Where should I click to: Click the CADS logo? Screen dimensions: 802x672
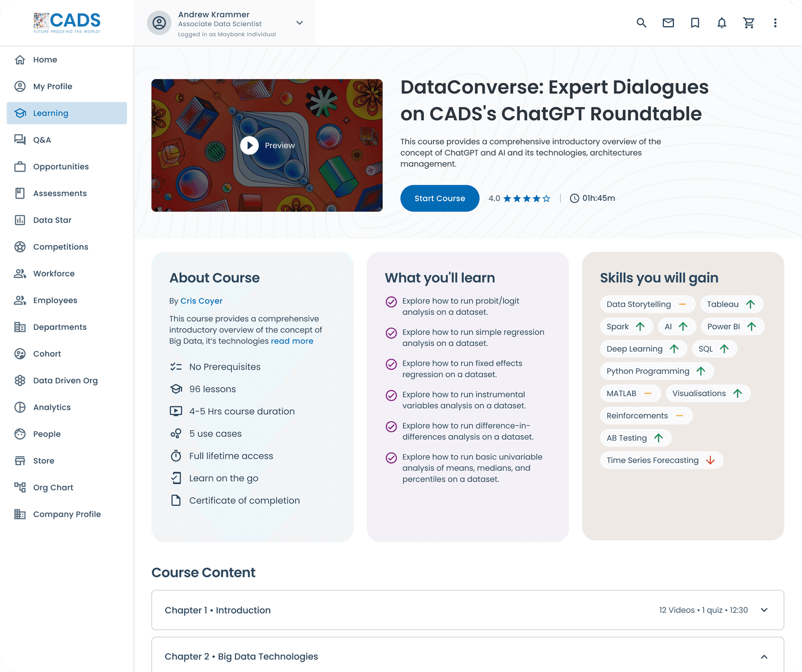[67, 23]
